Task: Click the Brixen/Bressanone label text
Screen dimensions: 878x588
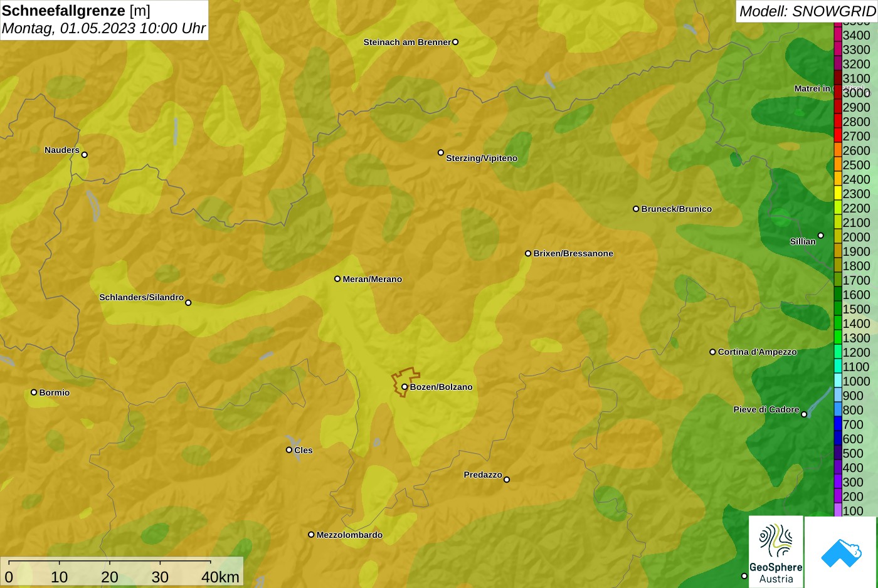Action: pyautogui.click(x=573, y=253)
